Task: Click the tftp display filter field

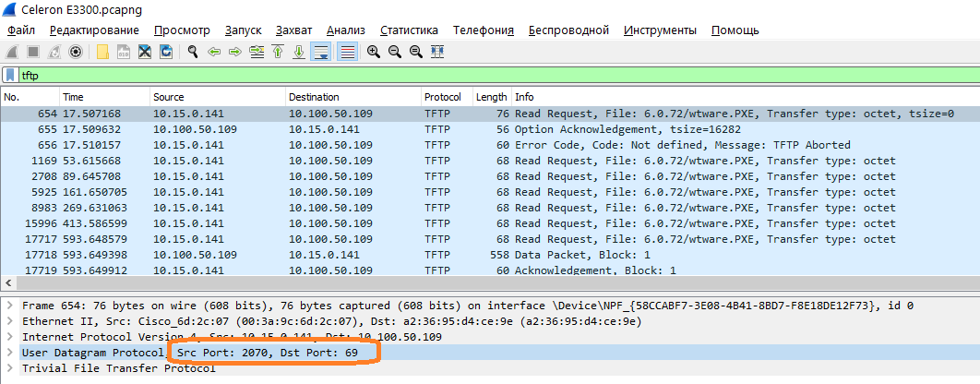Action: tap(461, 75)
